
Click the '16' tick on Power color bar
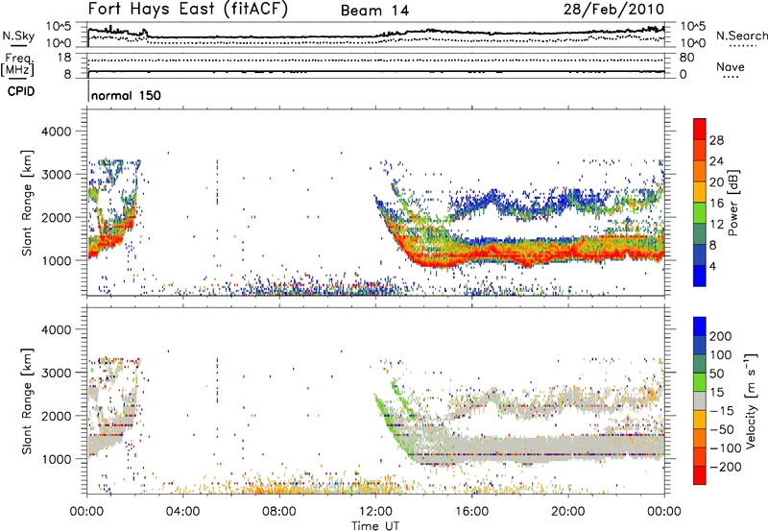pos(716,204)
